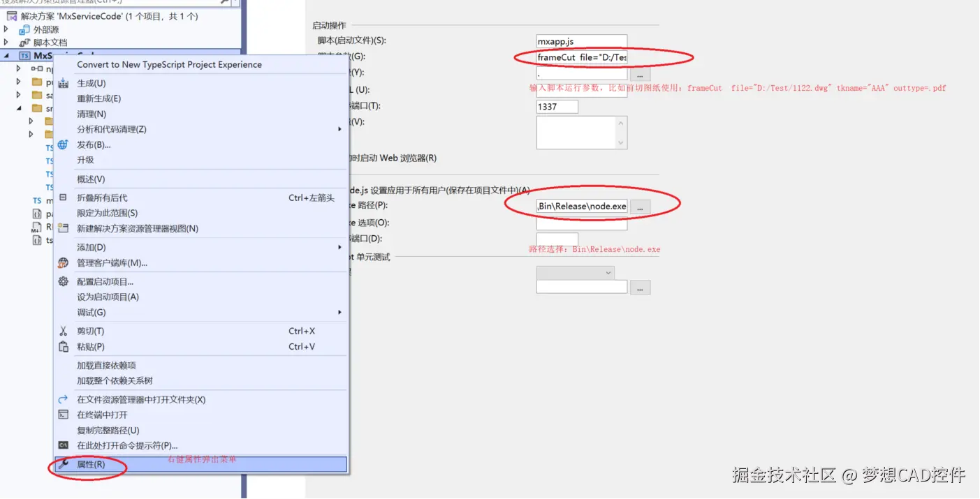Click the arrow icon for 在文件资源管理器中打开文件夹(X)
Viewport: 980px width, 499px height.
64,400
